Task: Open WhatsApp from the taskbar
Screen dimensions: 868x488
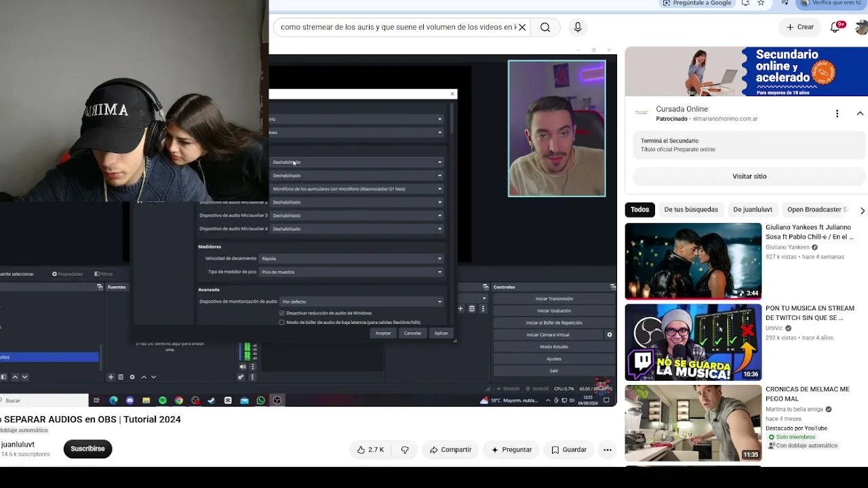Action: coord(260,401)
